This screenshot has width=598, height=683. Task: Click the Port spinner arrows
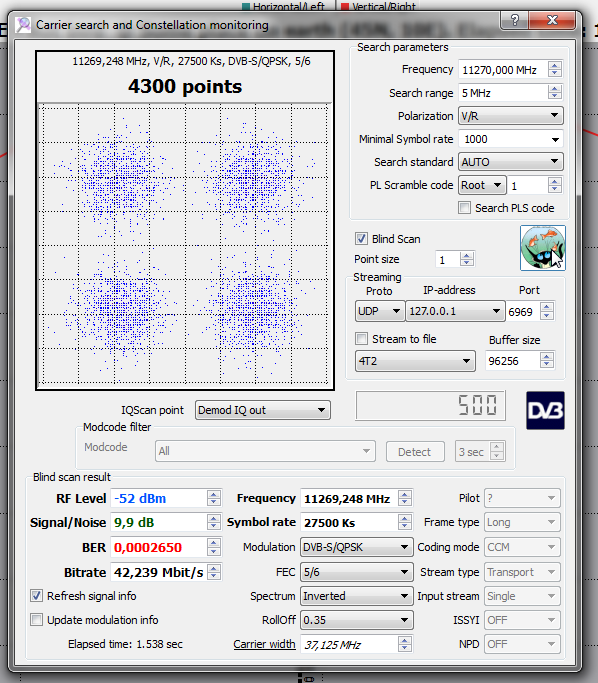point(547,312)
